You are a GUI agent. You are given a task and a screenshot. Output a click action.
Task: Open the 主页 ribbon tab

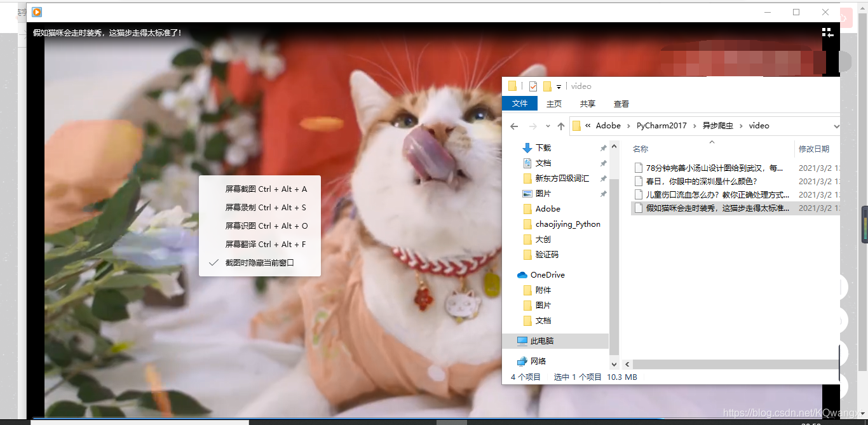[554, 104]
